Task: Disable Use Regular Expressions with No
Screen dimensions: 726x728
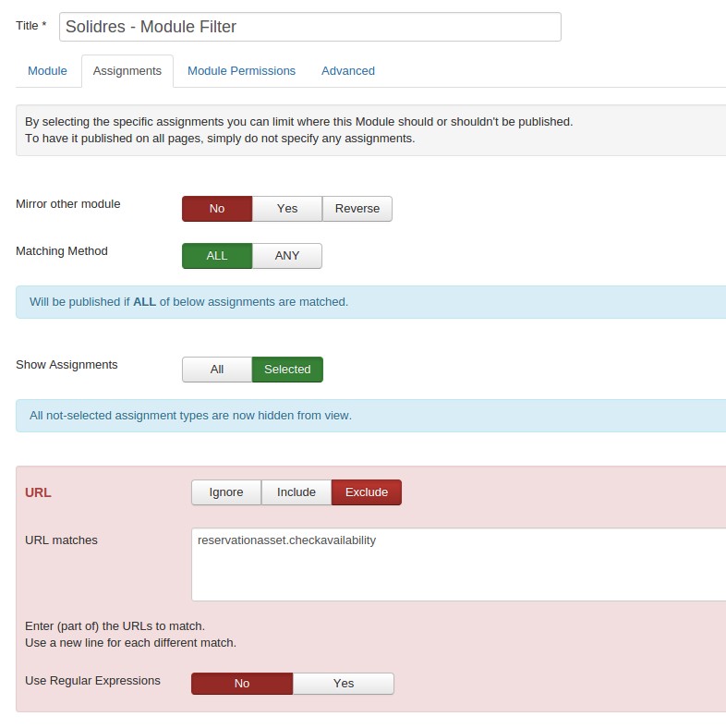Action: [x=242, y=684]
